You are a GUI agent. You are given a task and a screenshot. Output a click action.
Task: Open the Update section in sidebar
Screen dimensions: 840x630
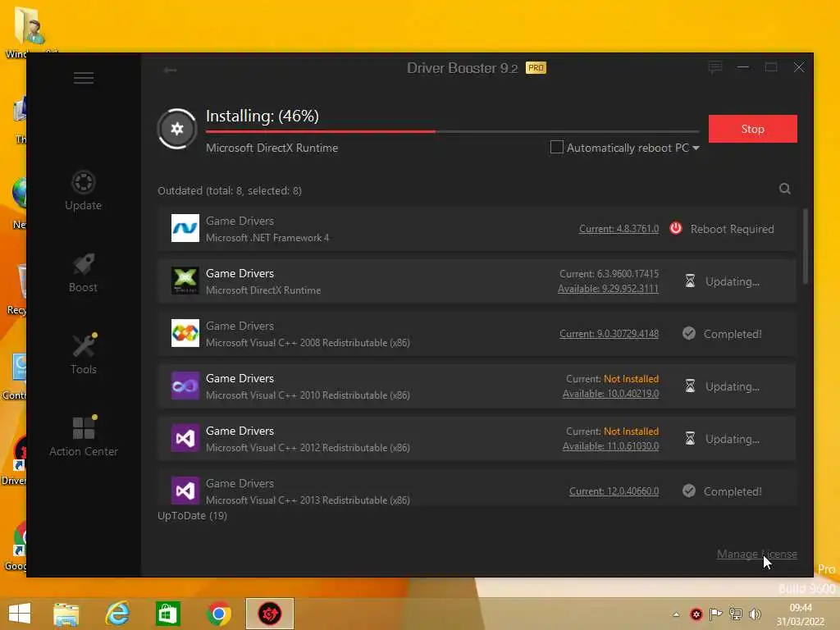(x=83, y=190)
